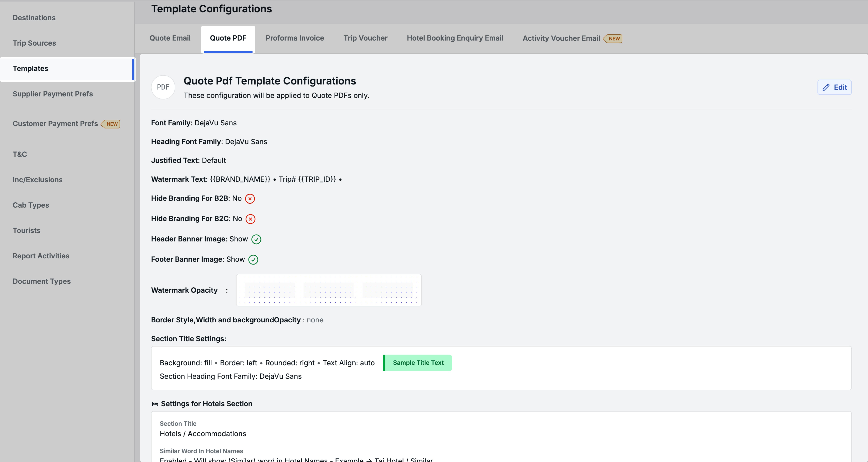The height and width of the screenshot is (462, 868).
Task: Click Quote Pdf Template Configurations heading
Action: 270,81
